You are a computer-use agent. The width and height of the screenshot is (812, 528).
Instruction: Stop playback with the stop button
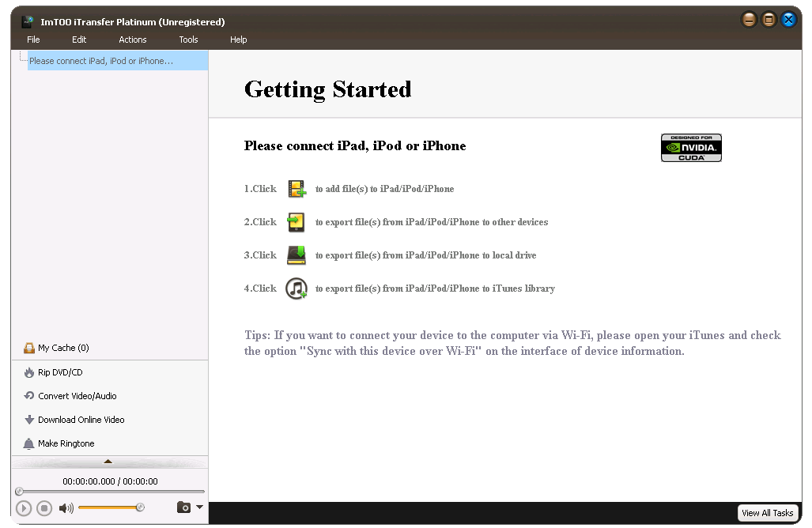(44, 508)
